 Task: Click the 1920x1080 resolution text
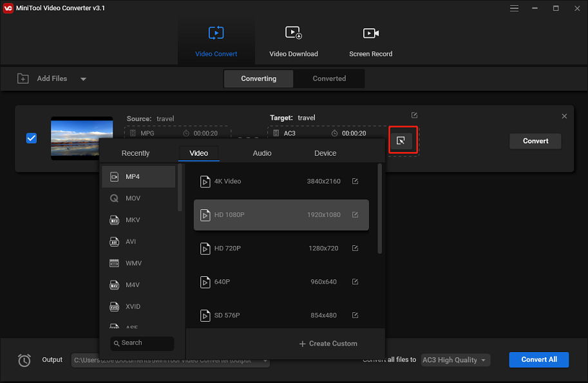point(323,215)
